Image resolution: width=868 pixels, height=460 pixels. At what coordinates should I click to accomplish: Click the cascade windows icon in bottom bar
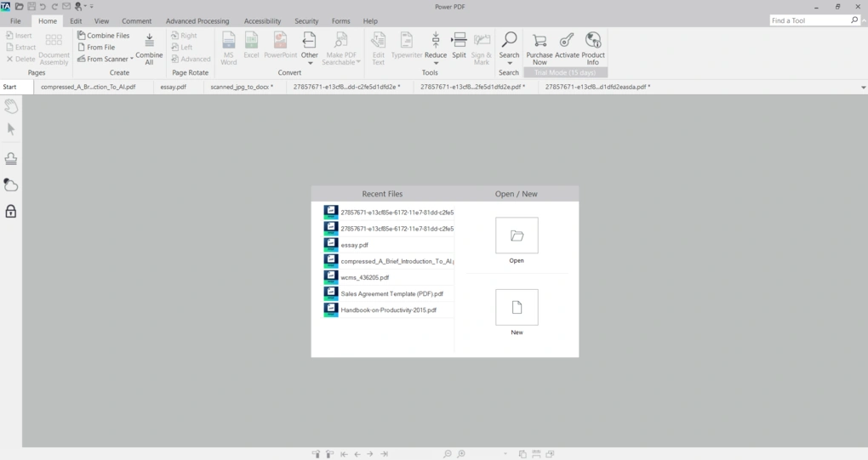(x=550, y=454)
